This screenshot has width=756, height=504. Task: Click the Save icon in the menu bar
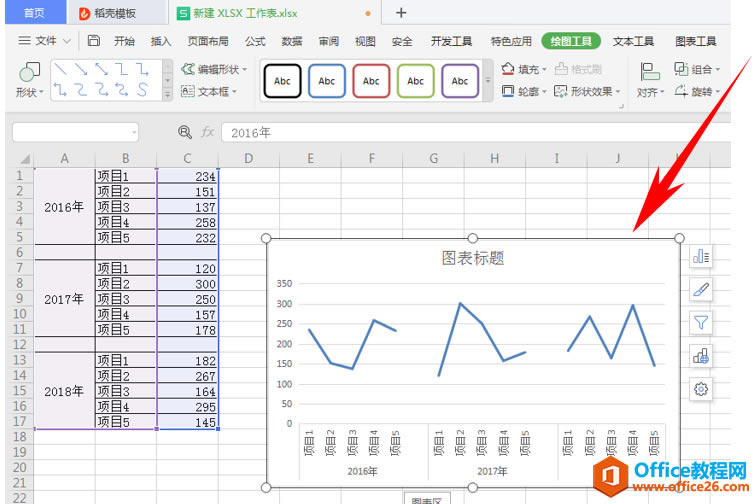click(x=94, y=41)
